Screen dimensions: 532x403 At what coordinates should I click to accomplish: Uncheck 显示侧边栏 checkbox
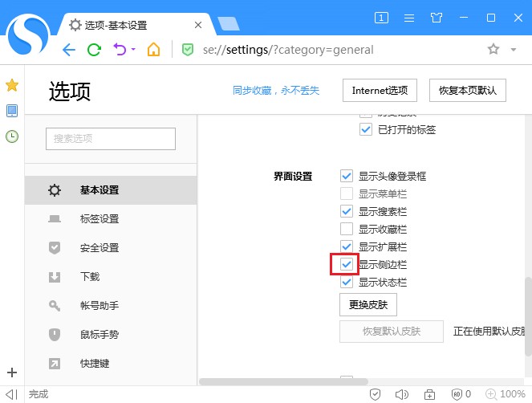click(347, 264)
